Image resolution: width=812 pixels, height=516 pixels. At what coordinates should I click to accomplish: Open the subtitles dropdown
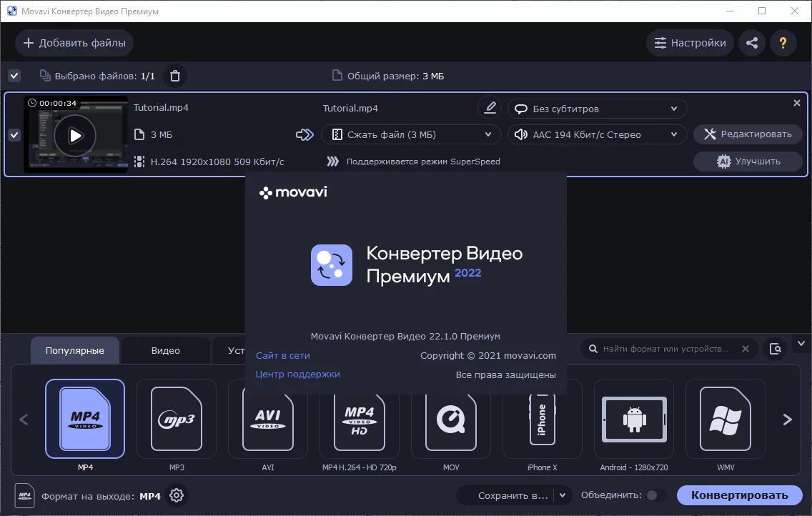click(x=598, y=109)
